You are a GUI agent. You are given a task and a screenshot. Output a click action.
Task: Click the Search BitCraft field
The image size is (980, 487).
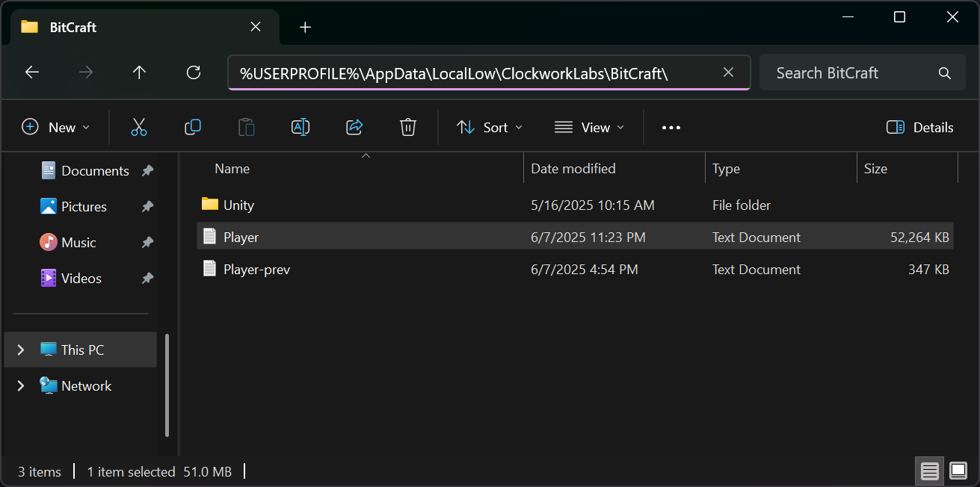point(852,73)
